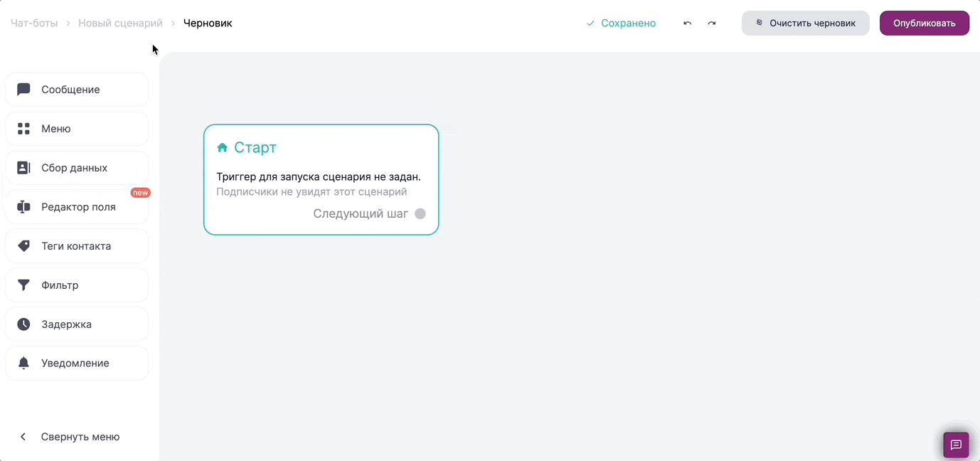Click the Следующий шаг label

pyautogui.click(x=361, y=213)
